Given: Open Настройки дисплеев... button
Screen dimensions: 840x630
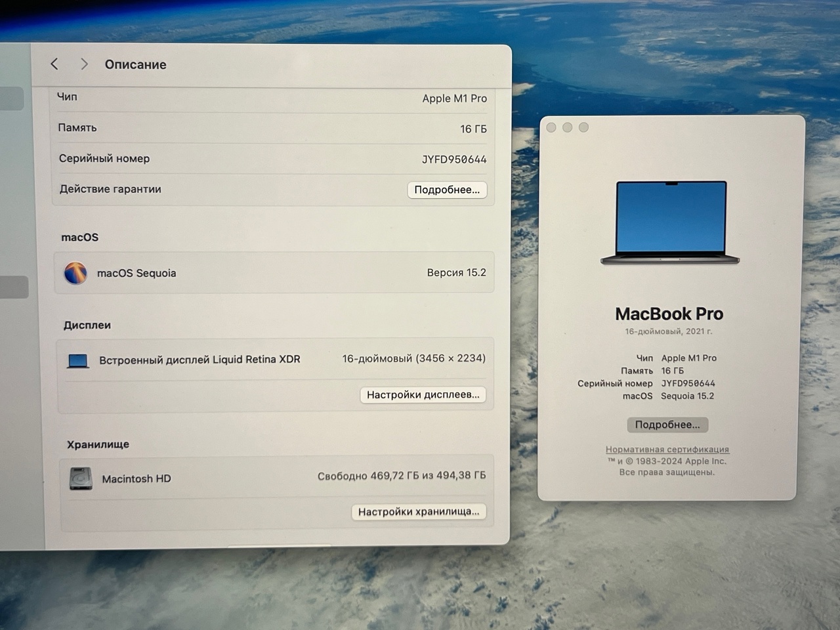Looking at the screenshot, I should pyautogui.click(x=423, y=394).
